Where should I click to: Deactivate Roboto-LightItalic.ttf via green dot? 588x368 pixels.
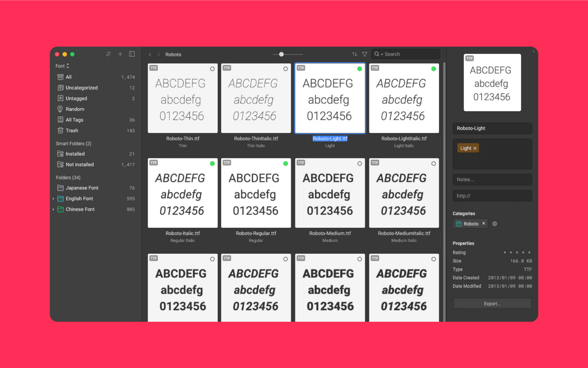click(434, 69)
